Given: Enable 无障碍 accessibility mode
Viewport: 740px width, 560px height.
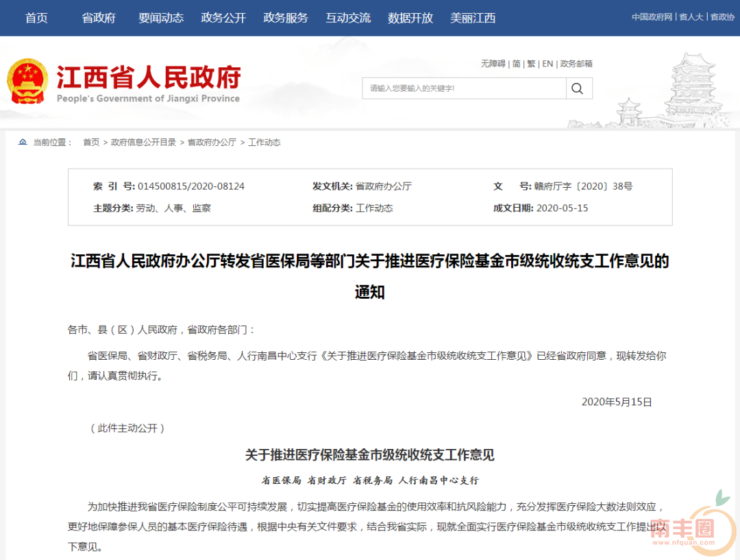Looking at the screenshot, I should pyautogui.click(x=493, y=64).
